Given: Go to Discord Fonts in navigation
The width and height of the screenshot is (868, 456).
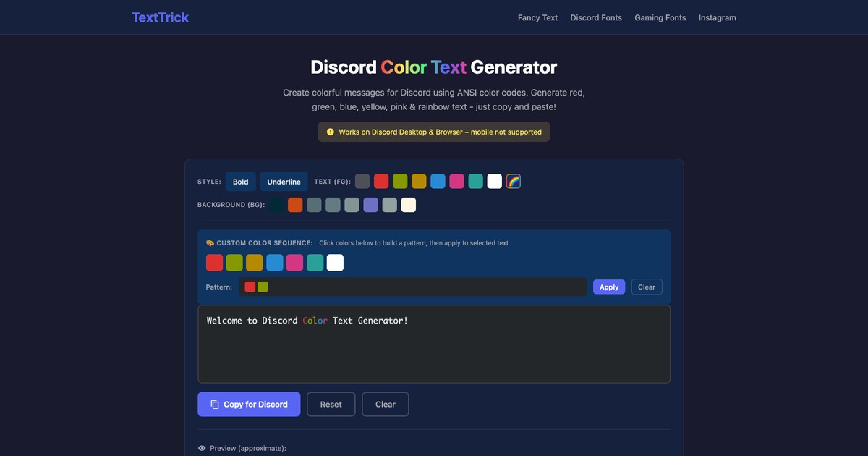Looking at the screenshot, I should pos(596,17).
